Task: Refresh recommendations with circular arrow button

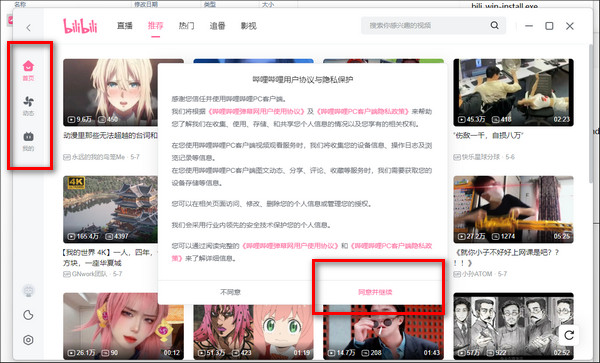Action: coord(569,335)
